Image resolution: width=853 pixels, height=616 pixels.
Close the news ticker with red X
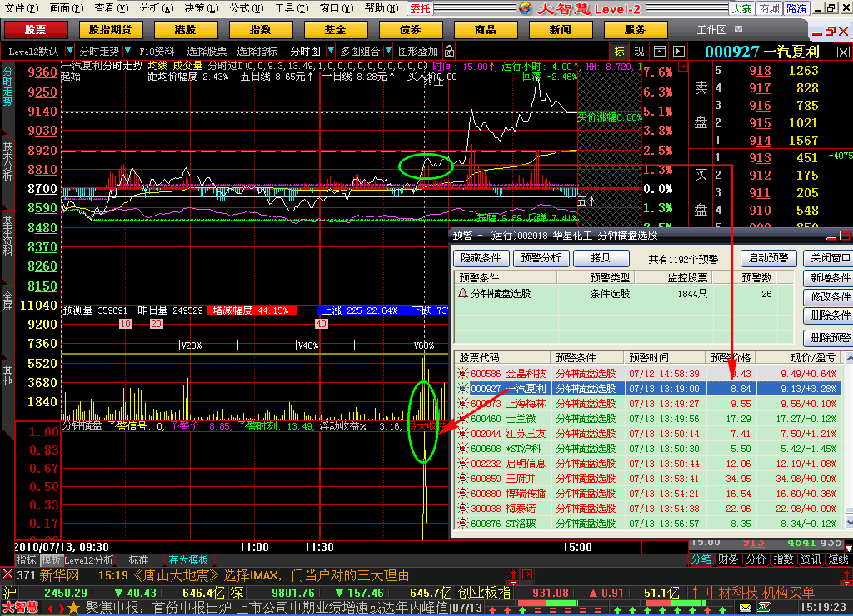tap(7, 574)
